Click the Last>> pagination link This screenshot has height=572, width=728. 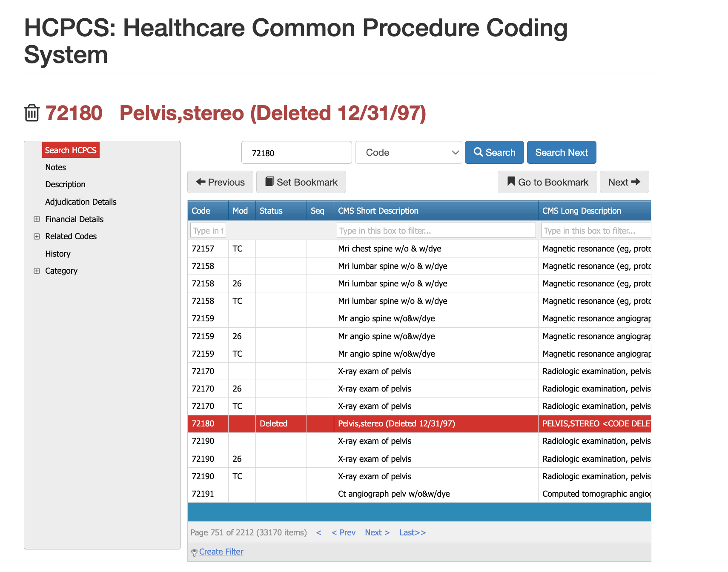click(x=412, y=532)
